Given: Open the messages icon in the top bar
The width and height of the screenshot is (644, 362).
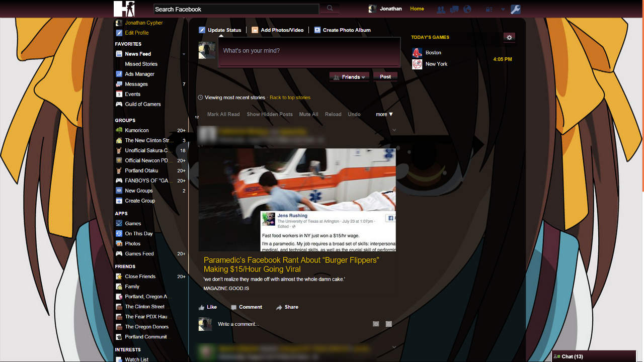Looking at the screenshot, I should point(454,9).
